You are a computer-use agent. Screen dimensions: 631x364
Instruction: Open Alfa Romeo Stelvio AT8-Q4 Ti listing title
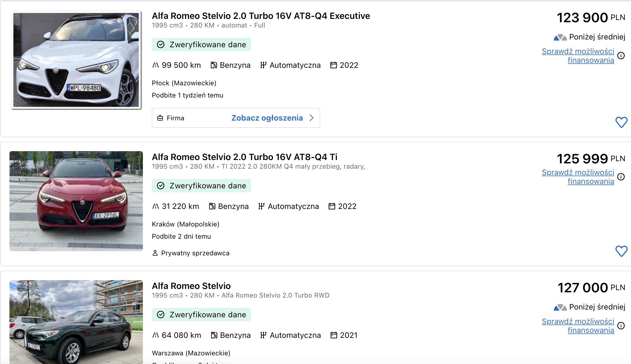(x=245, y=157)
